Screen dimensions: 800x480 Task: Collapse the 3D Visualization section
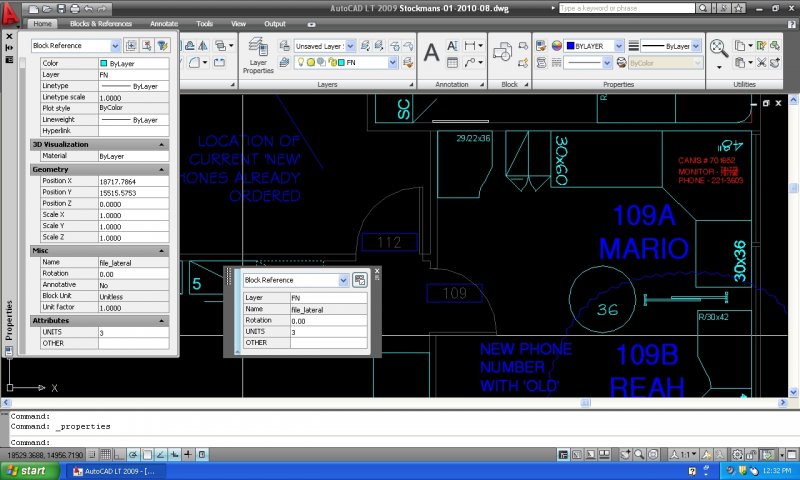point(161,144)
